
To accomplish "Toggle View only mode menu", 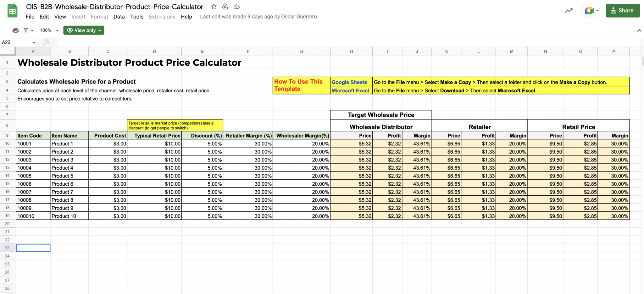I will pyautogui.click(x=83, y=30).
